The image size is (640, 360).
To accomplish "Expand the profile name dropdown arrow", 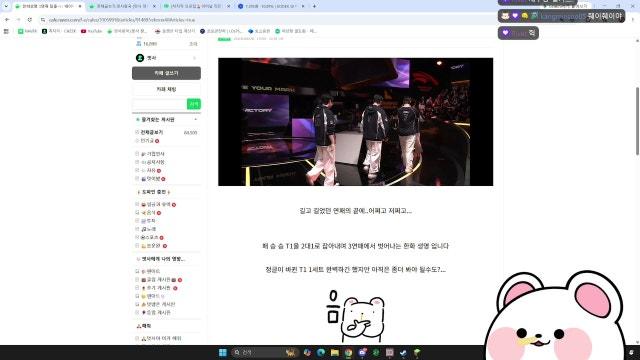I will coord(194,58).
